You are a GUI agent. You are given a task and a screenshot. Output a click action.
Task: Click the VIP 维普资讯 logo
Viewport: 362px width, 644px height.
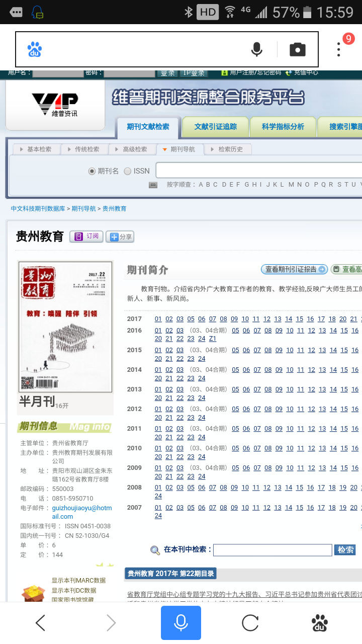55,105
